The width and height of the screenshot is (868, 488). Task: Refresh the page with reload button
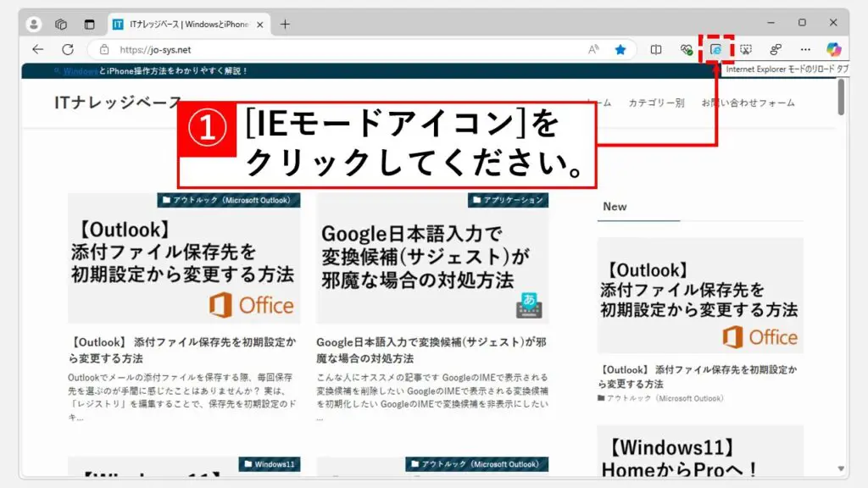(68, 49)
